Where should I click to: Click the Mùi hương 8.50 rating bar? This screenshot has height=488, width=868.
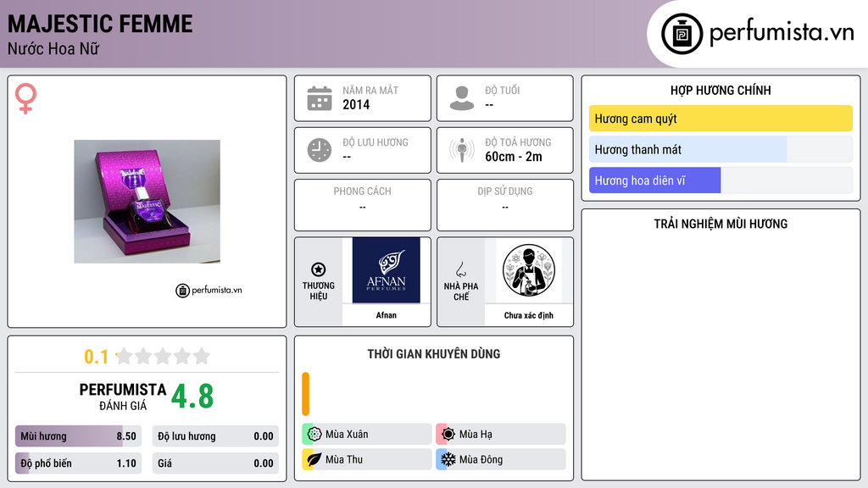pyautogui.click(x=78, y=436)
